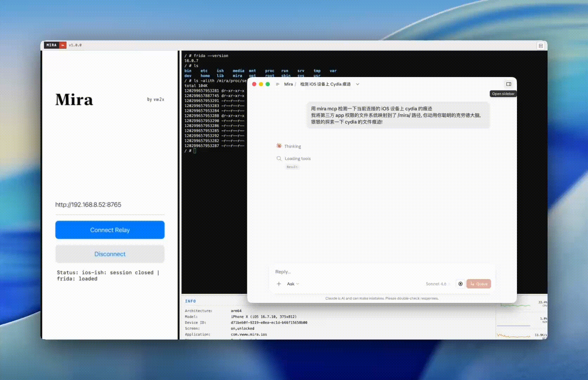Click the large "Mira" title heading

pyautogui.click(x=74, y=100)
